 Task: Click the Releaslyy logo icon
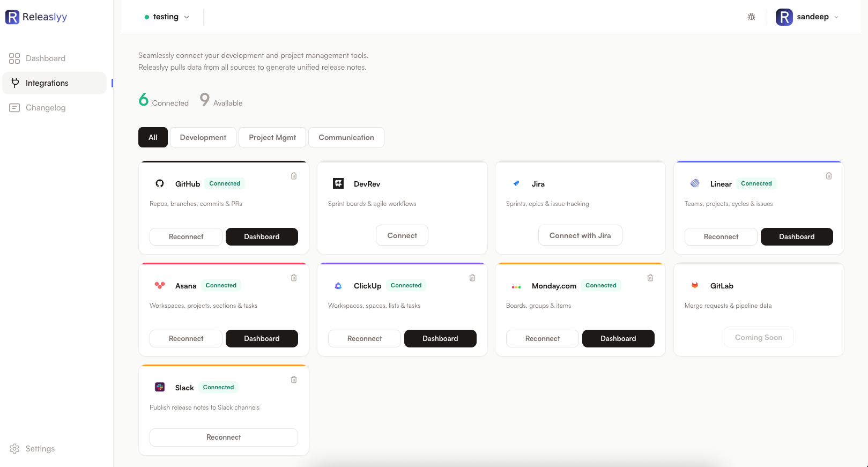(12, 17)
